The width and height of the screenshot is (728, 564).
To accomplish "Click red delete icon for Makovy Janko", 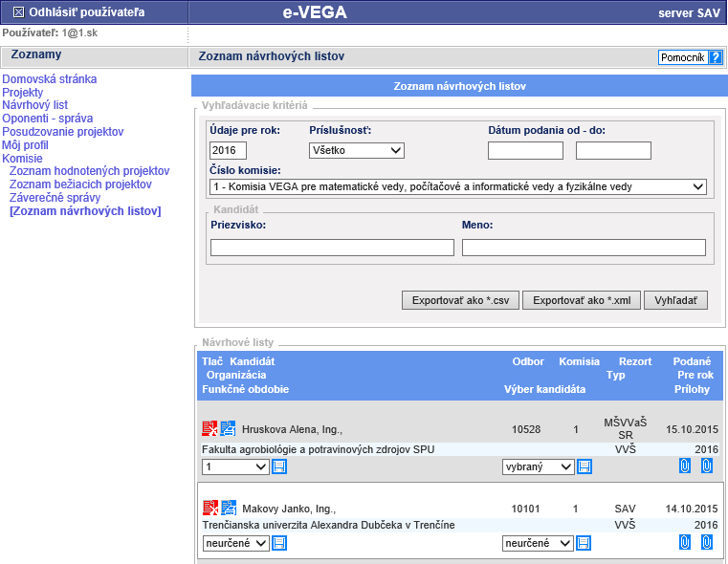I will 210,508.
